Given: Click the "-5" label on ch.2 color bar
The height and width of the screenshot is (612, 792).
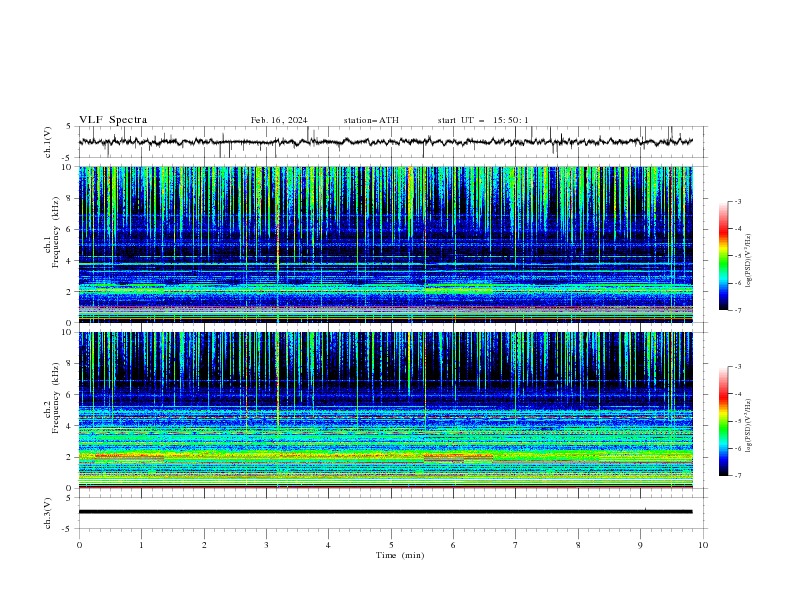Looking at the screenshot, I should tap(738, 421).
